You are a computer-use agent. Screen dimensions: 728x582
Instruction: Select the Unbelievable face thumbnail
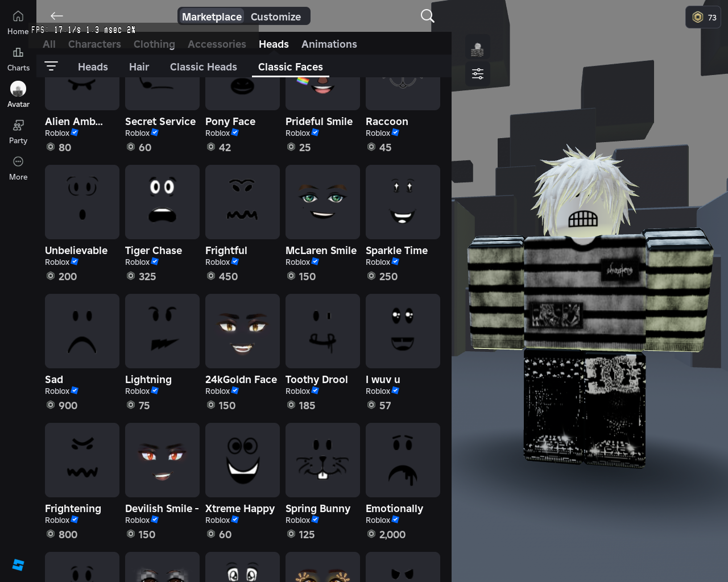[82, 202]
